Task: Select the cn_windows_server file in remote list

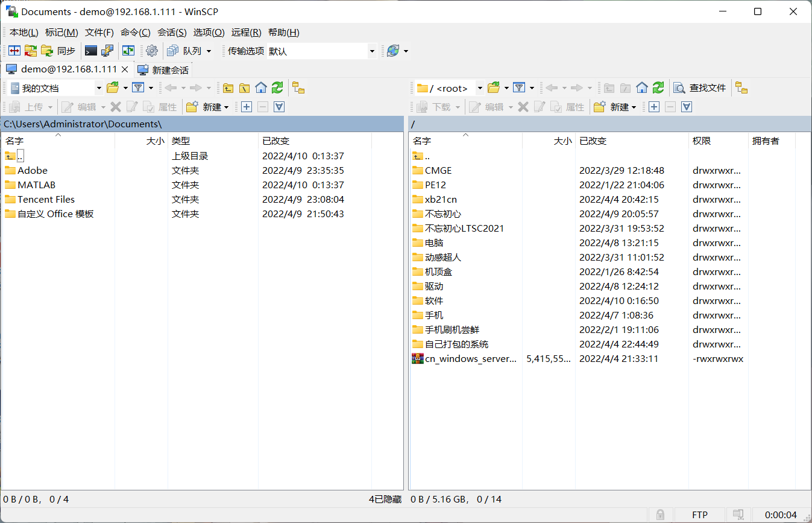Action: pyautogui.click(x=470, y=359)
